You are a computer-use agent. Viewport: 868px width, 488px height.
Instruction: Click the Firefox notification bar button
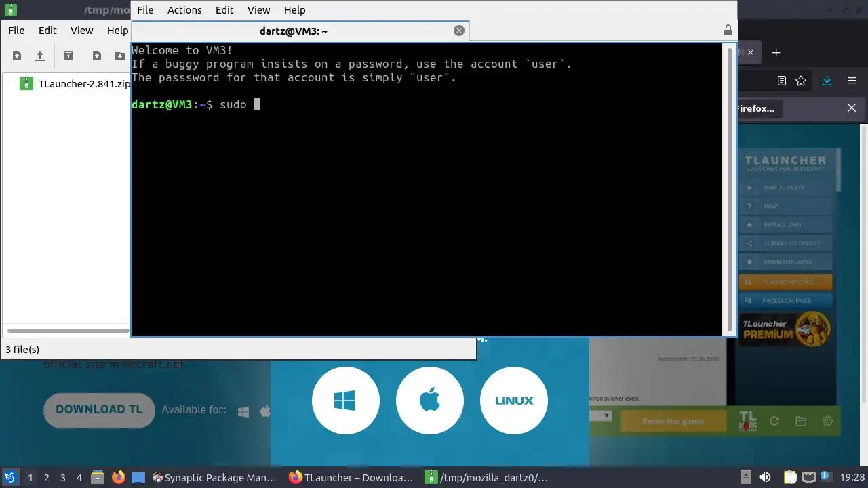coord(760,108)
